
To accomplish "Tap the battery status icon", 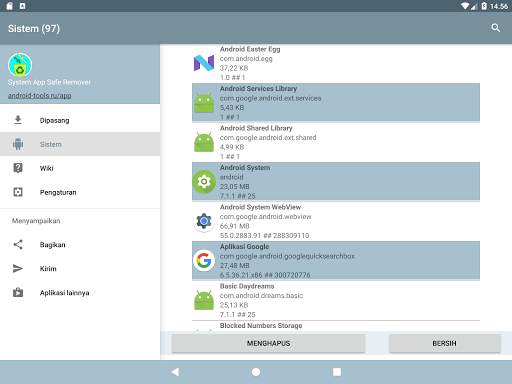I will 484,6.
